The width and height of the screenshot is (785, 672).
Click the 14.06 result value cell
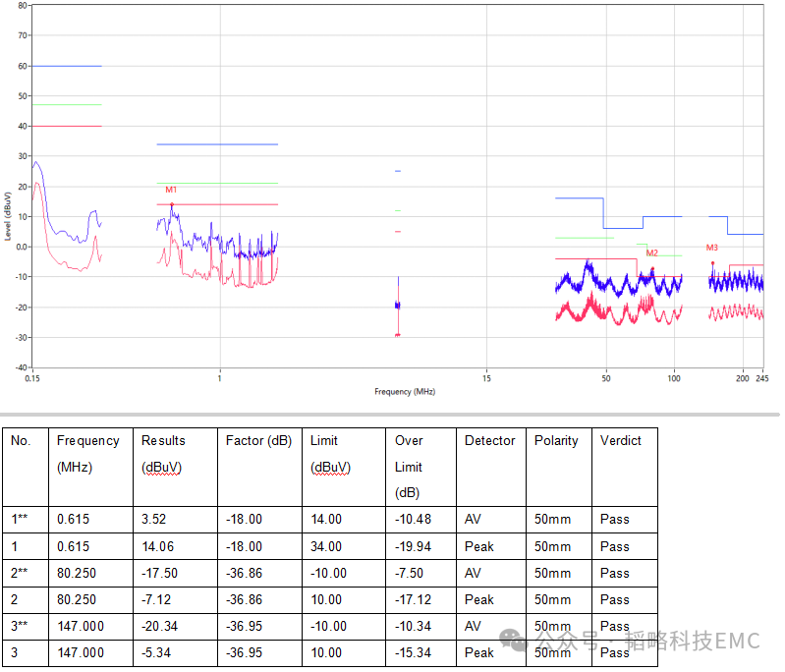pyautogui.click(x=157, y=546)
